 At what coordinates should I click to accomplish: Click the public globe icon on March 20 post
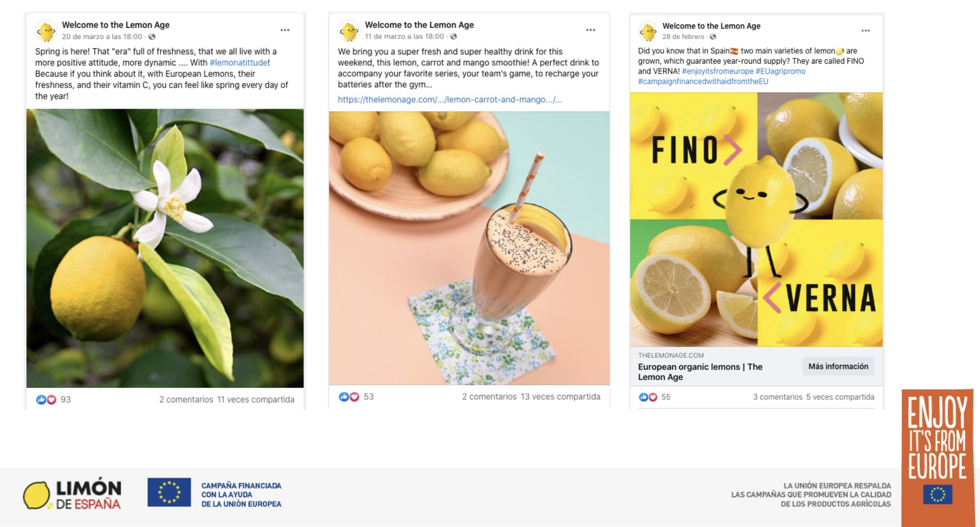coord(152,37)
